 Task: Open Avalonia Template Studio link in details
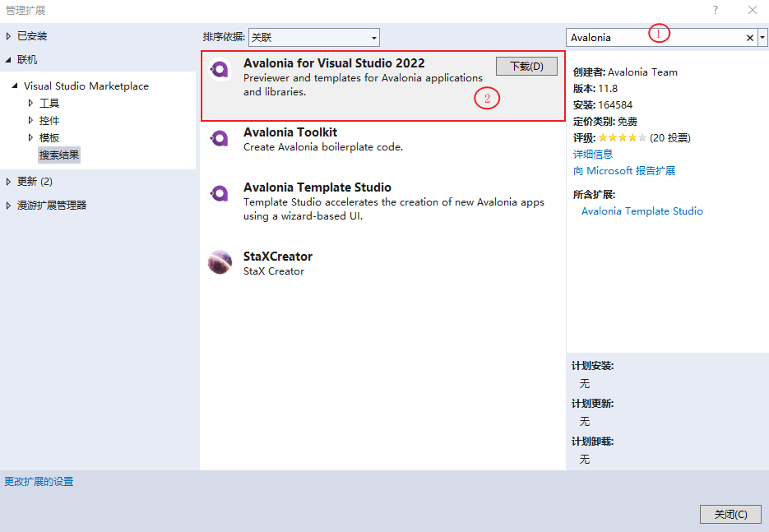click(x=642, y=211)
